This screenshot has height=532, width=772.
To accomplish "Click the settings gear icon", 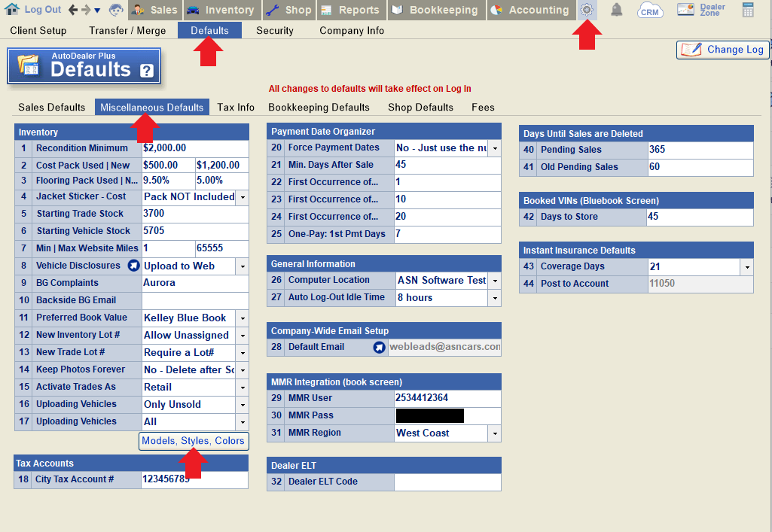I will [x=587, y=9].
